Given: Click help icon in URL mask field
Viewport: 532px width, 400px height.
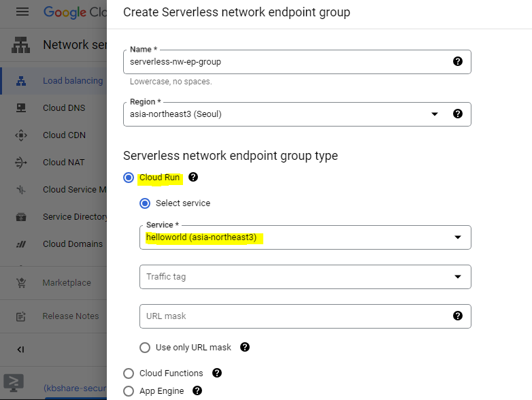Looking at the screenshot, I should point(458,316).
